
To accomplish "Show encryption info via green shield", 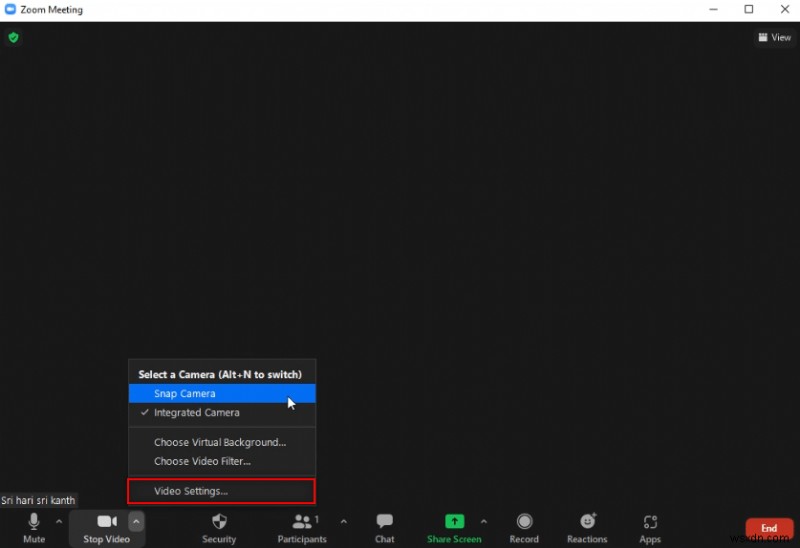I will 14,37.
